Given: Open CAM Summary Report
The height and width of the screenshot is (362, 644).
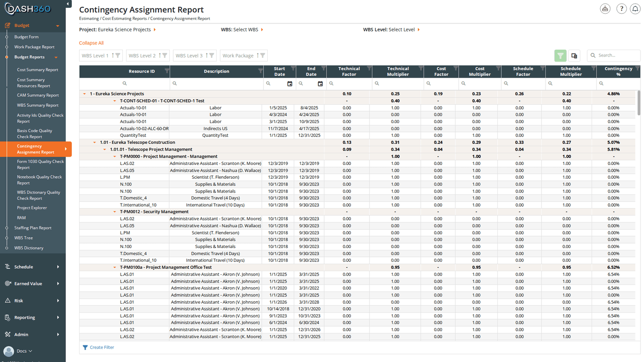Looking at the screenshot, I should pos(38,95).
